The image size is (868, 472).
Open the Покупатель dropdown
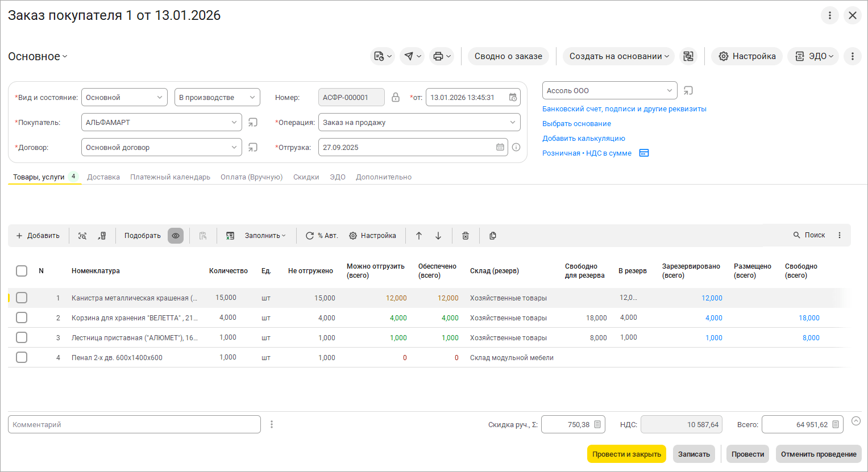[x=234, y=122]
